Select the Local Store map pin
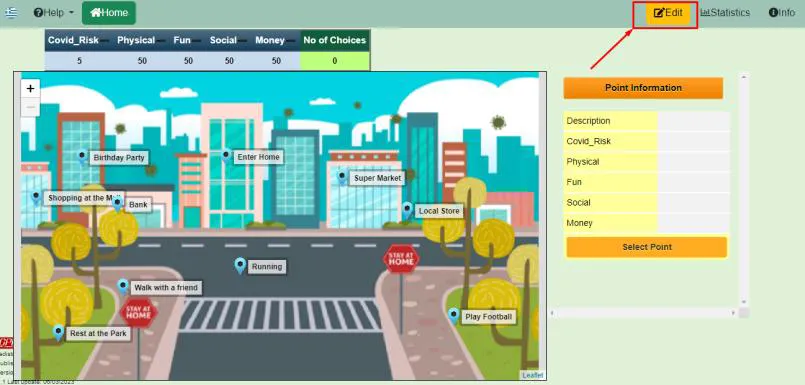This screenshot has width=805, height=385. point(407,209)
